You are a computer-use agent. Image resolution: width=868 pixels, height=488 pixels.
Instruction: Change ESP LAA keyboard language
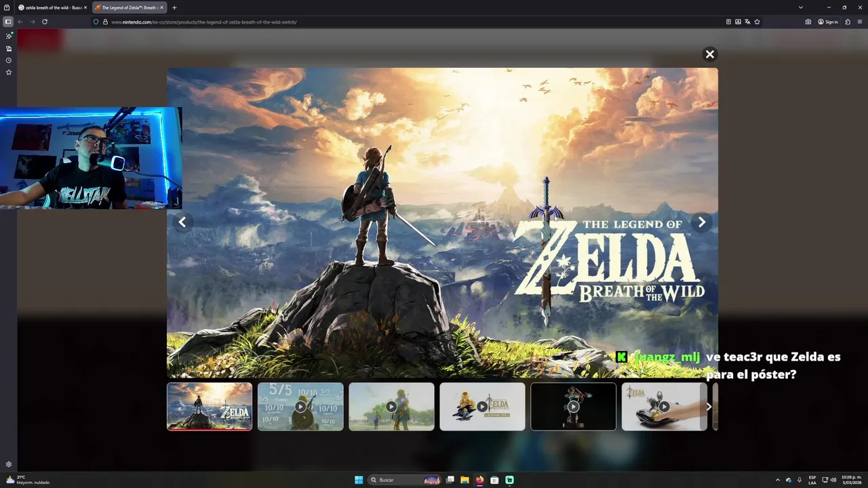(812, 480)
